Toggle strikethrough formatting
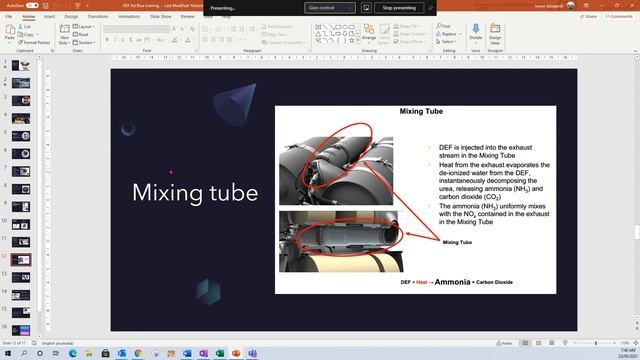 point(139,40)
